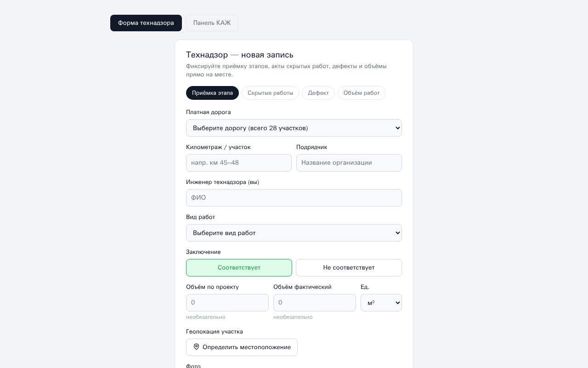This screenshot has width=588, height=368.
Task: Click the chevron arrow on Вид работ
Action: click(x=397, y=233)
